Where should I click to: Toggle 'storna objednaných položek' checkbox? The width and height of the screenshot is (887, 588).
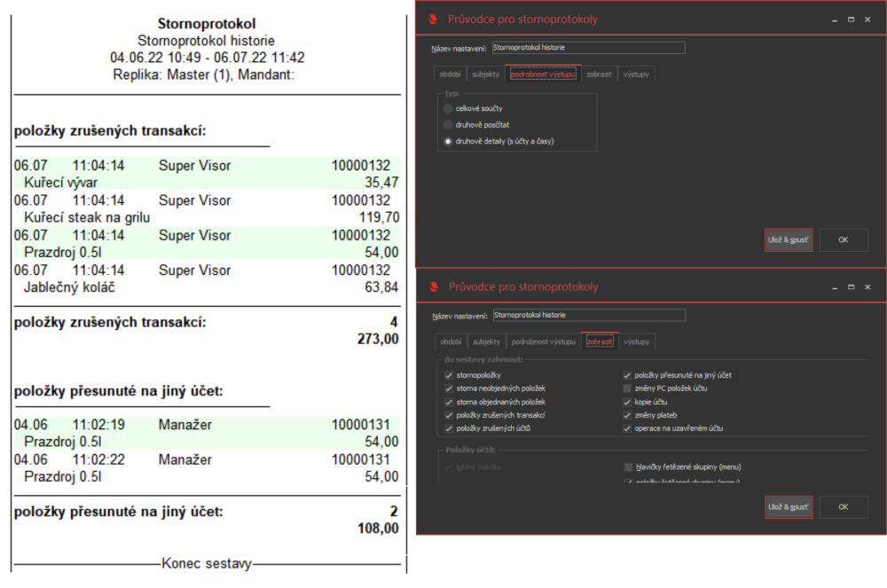449,402
